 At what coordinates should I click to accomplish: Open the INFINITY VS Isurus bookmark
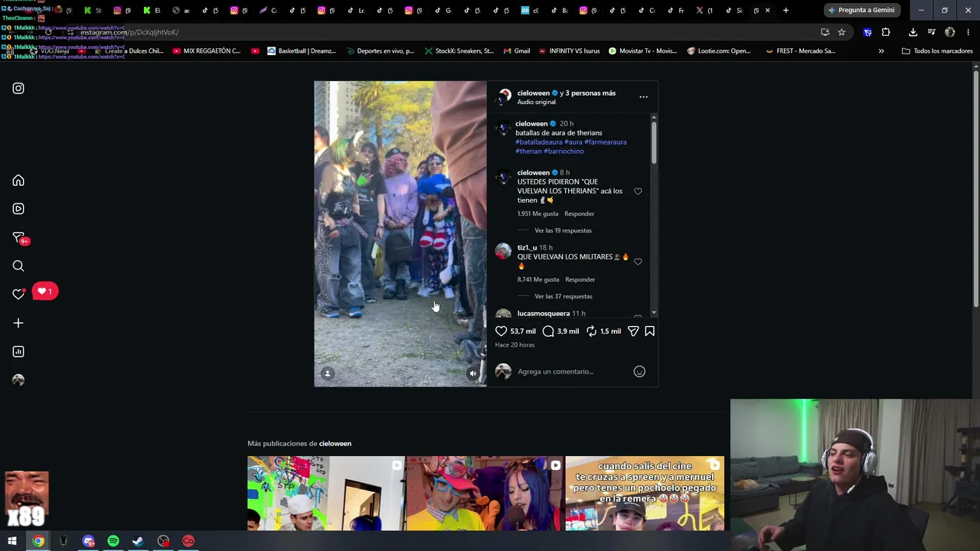pos(569,51)
